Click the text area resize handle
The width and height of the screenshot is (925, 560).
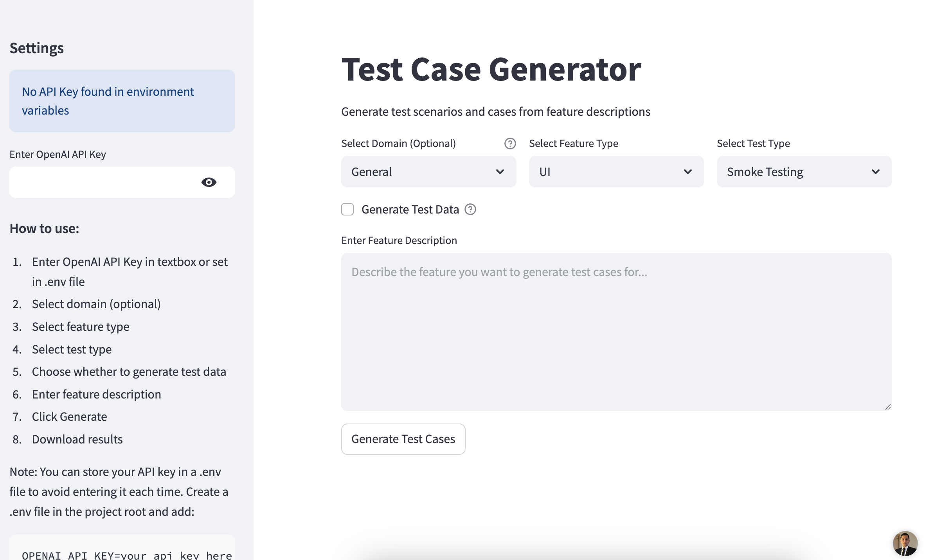[887, 407]
